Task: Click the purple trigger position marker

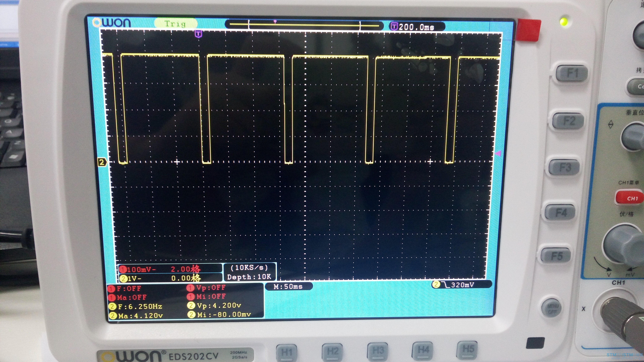Action: pyautogui.click(x=198, y=33)
